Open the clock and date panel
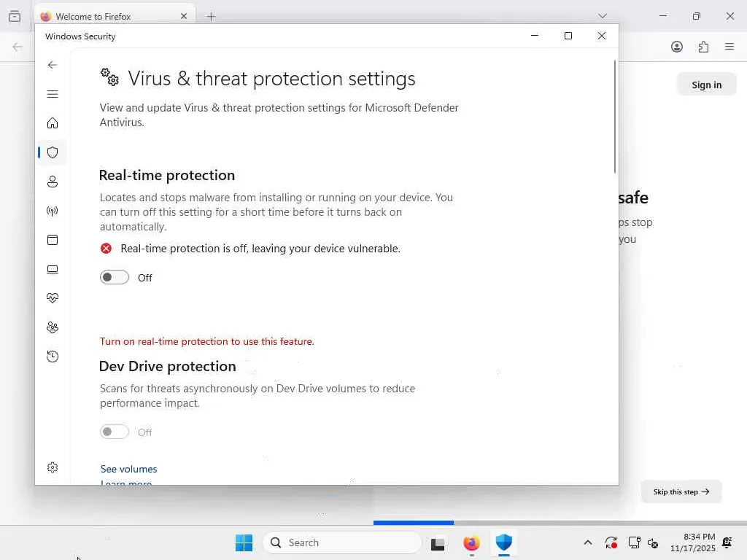The width and height of the screenshot is (747, 560). point(693,542)
